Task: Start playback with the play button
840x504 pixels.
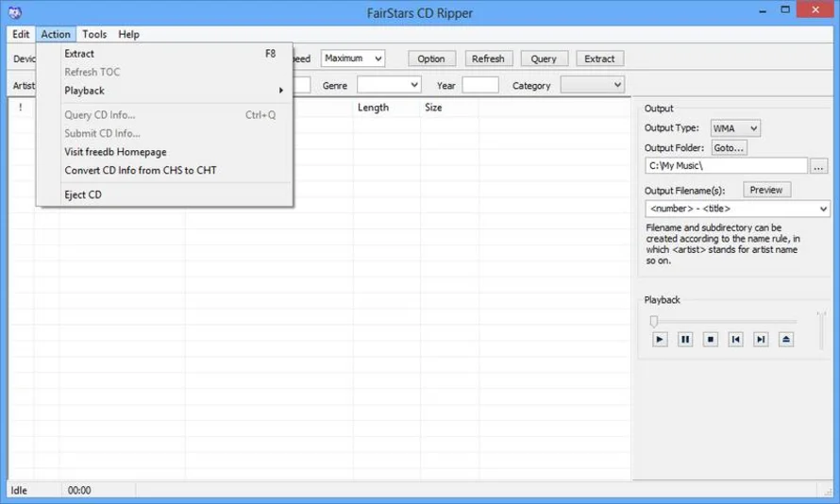Action: coord(660,339)
